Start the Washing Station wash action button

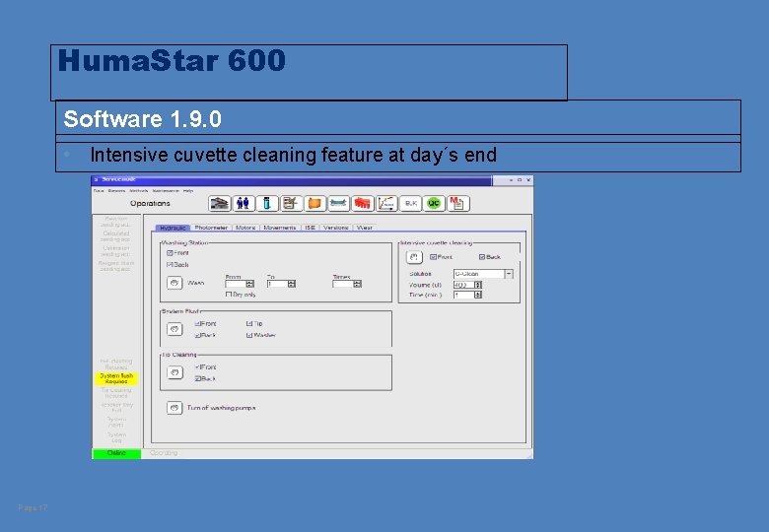[x=175, y=283]
